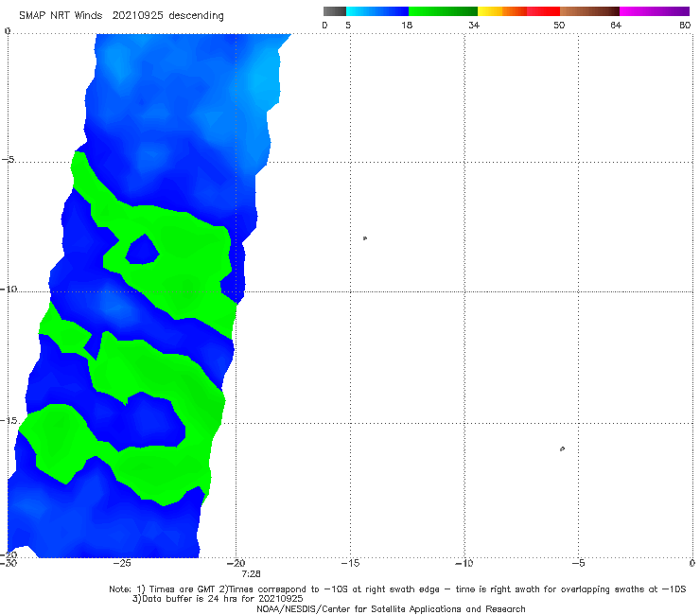Click the bottom axis longitude label '-5'
This screenshot has height=615, width=700.
578,563
